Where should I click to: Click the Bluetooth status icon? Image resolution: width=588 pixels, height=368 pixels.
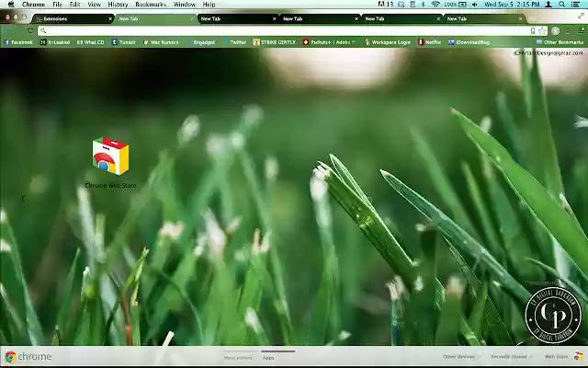tap(423, 4)
